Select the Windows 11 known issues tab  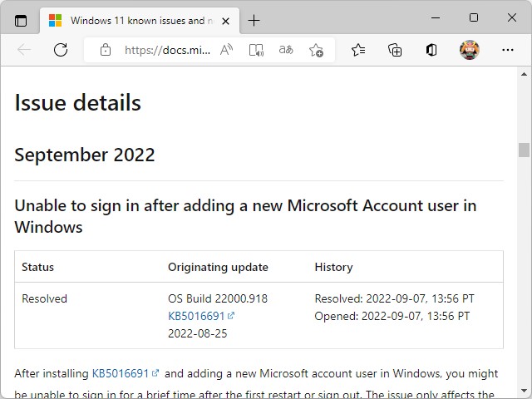140,21
